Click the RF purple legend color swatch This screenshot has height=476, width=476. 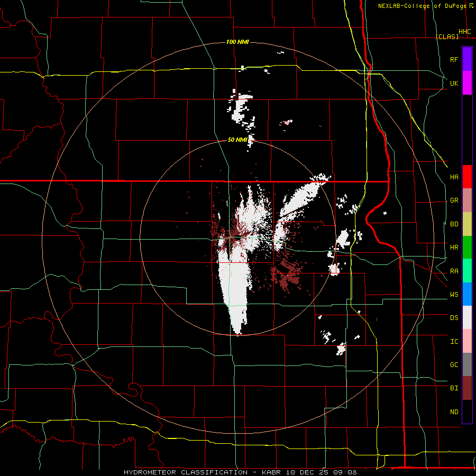467,59
